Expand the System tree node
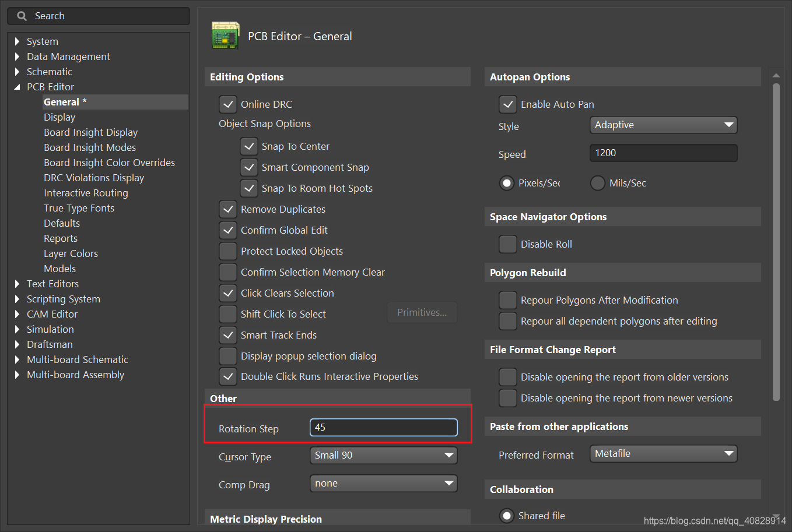 coord(17,41)
